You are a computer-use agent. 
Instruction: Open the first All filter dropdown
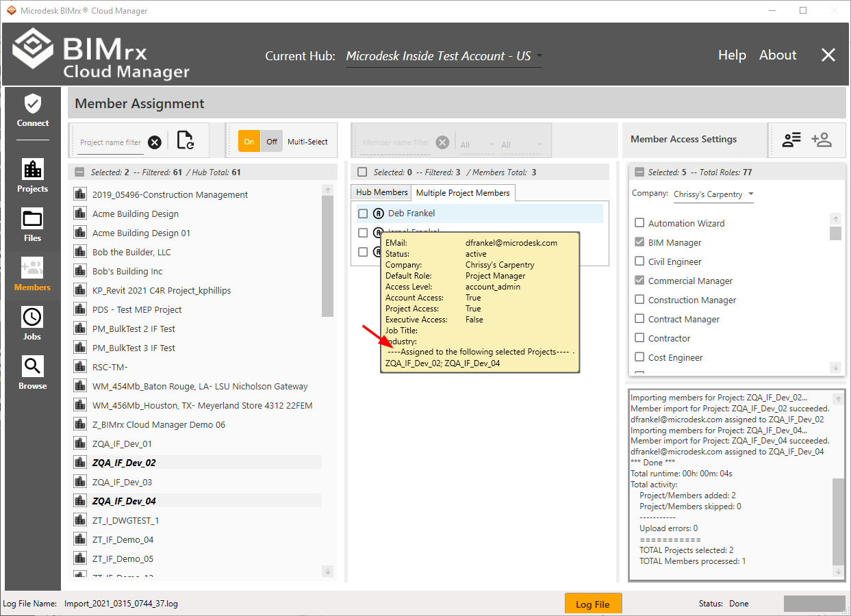[x=477, y=144]
